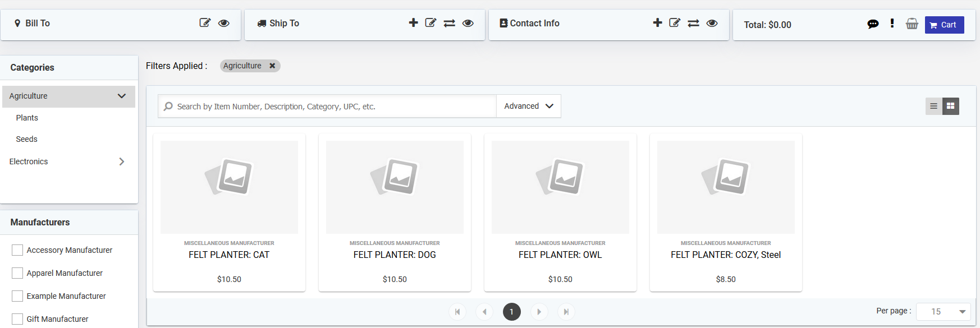
Task: Swap the Ship To address
Action: point(449,23)
